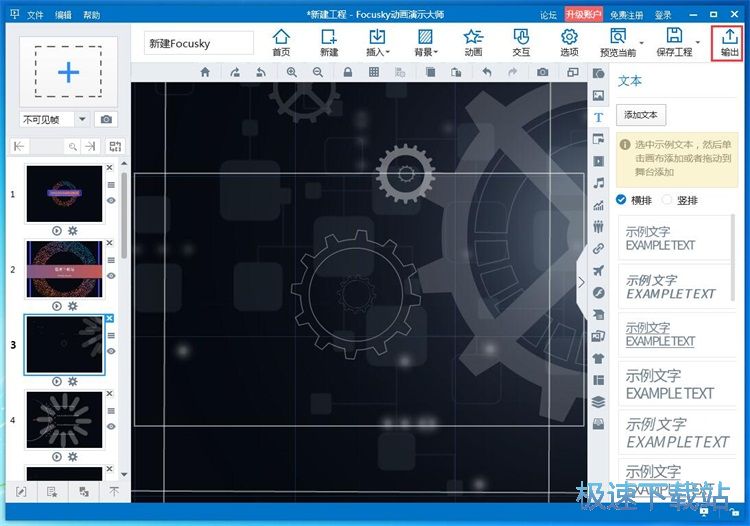Redo the last action
Screen dimensions: 750x526
pos(512,72)
